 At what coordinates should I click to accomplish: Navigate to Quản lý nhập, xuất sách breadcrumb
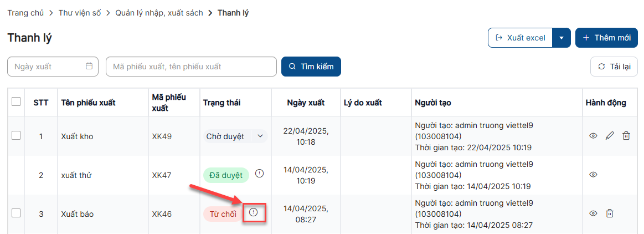tap(159, 13)
